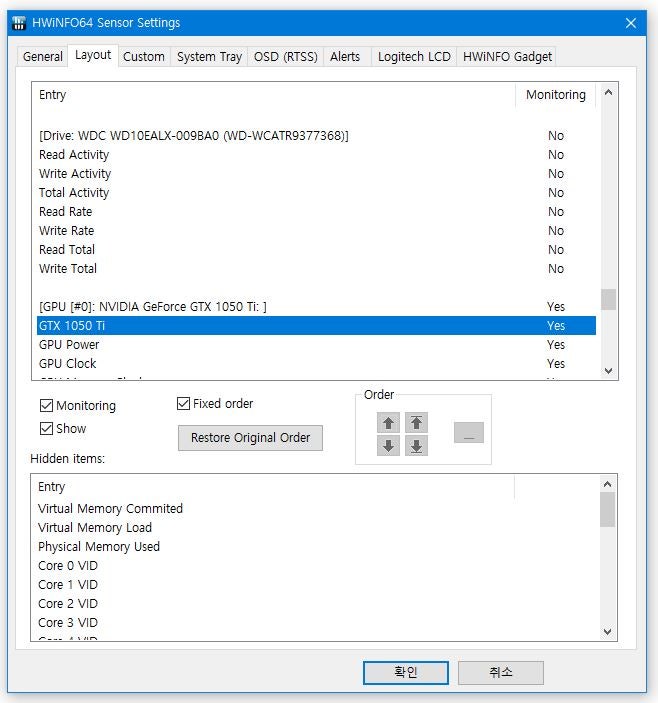This screenshot has width=658, height=703.
Task: Click scroll-up arrow of Hidden items list
Action: [x=607, y=484]
